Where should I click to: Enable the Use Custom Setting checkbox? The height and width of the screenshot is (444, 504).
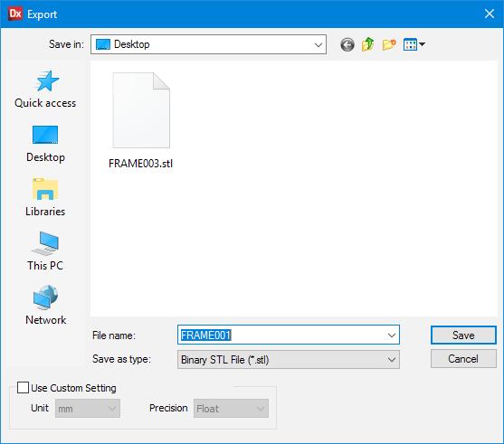click(23, 387)
